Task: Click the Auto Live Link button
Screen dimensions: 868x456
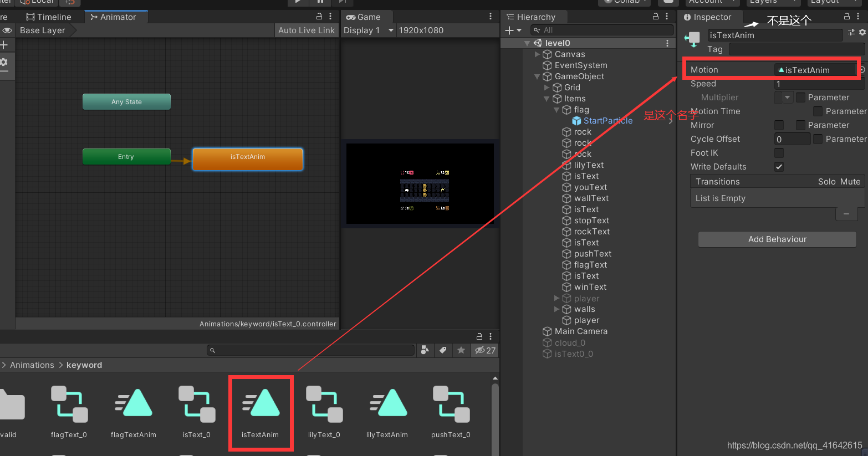Action: [x=306, y=30]
